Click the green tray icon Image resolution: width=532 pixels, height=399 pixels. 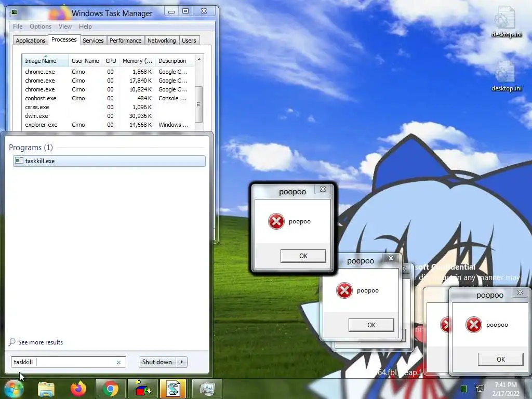pyautogui.click(x=464, y=389)
